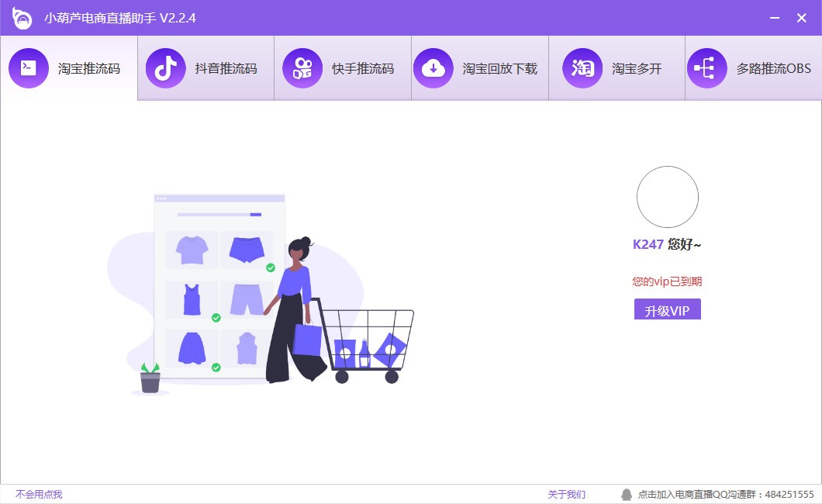Minimize the application window
822x504 pixels.
[774, 18]
